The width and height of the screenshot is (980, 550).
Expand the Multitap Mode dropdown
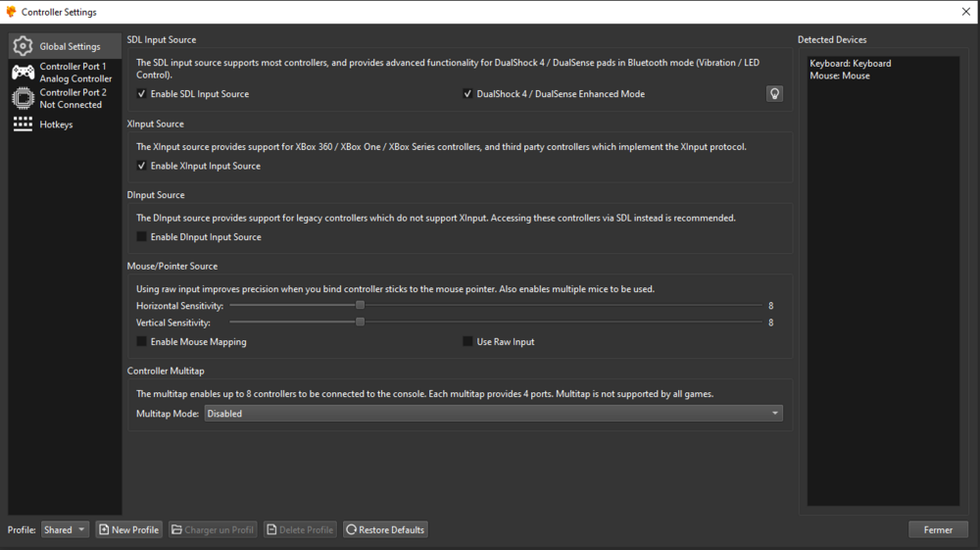click(493, 414)
